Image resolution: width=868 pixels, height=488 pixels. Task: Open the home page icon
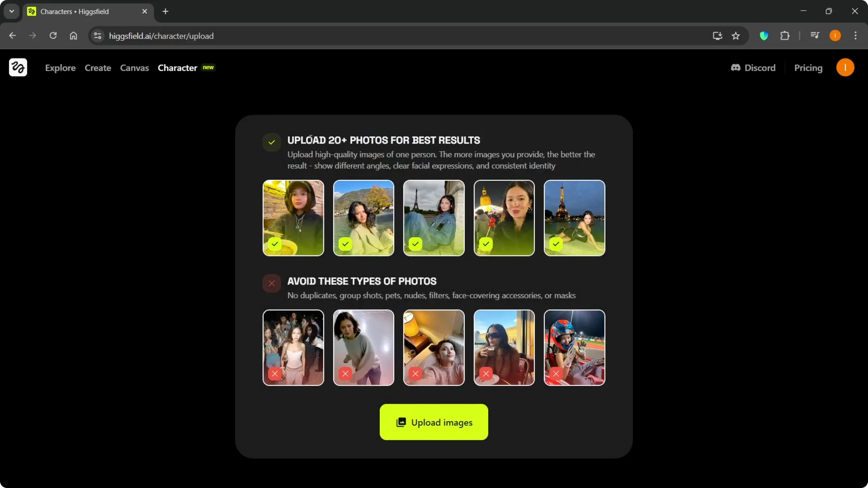(73, 36)
